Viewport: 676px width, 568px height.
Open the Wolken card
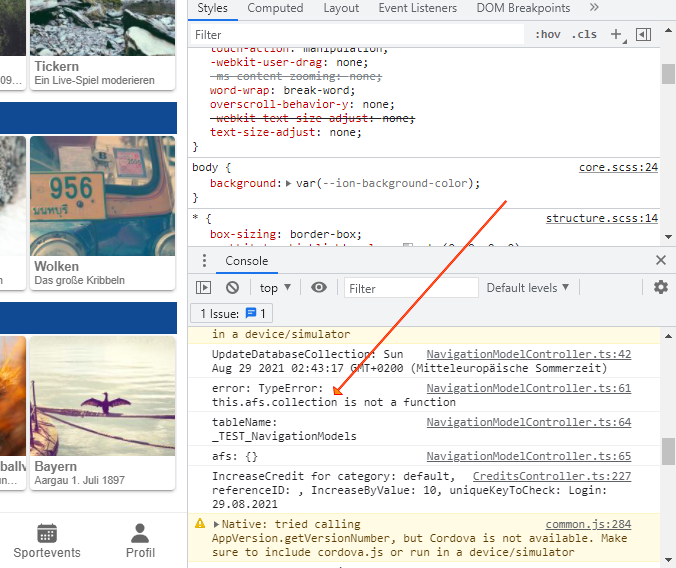(103, 213)
